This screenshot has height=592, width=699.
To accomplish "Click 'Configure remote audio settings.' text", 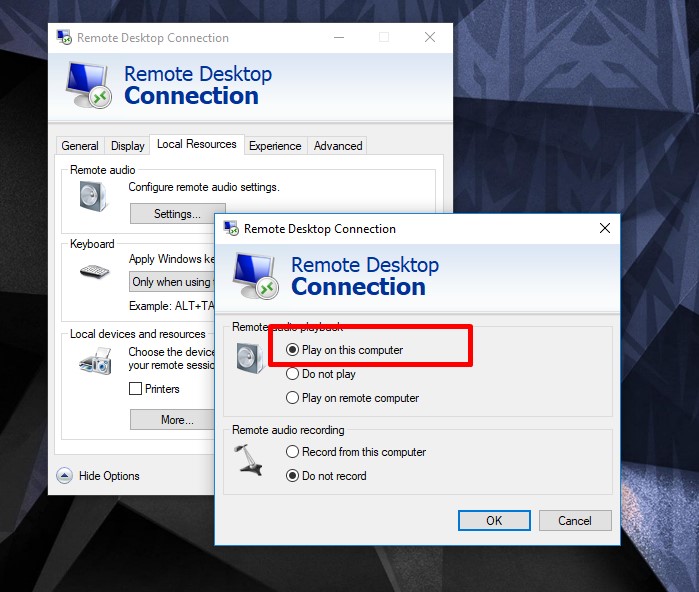I will pyautogui.click(x=204, y=187).
